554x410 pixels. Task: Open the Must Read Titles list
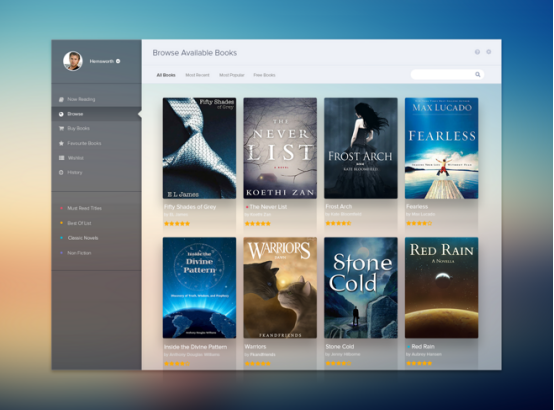(84, 208)
